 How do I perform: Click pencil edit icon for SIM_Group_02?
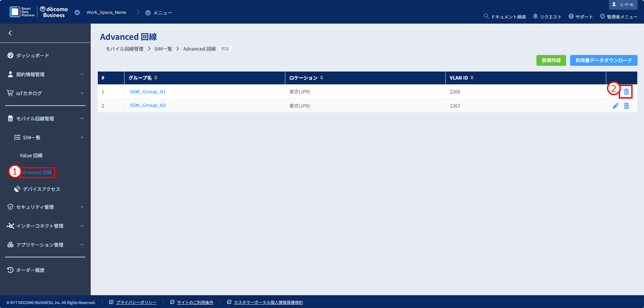pos(615,106)
